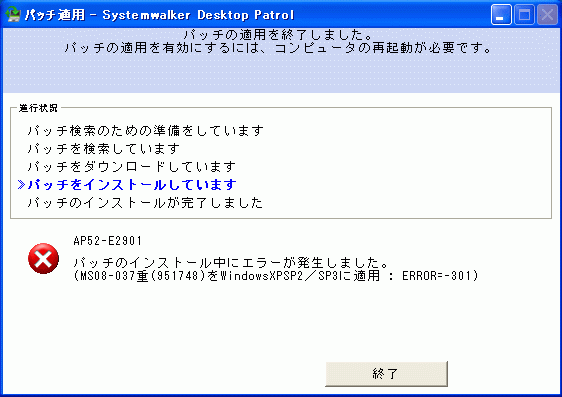
Task: Select highlighted パッチをインストールしています step
Action: pos(132,185)
